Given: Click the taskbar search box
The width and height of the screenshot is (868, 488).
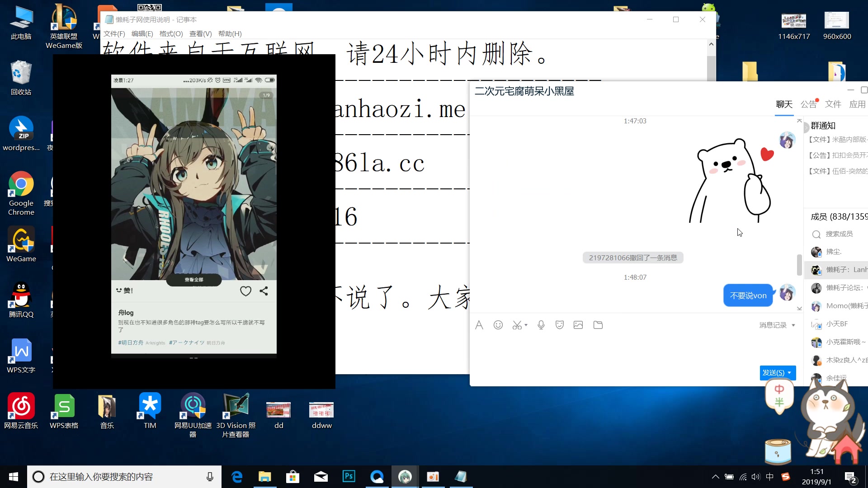Looking at the screenshot, I should click(124, 477).
